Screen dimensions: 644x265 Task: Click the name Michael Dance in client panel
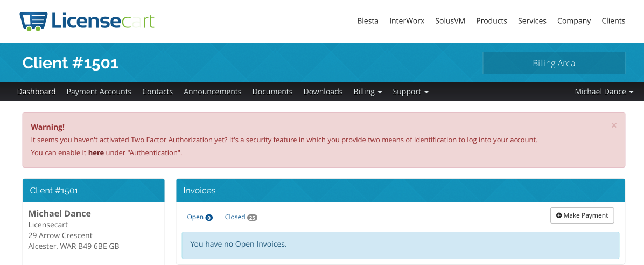click(x=60, y=214)
